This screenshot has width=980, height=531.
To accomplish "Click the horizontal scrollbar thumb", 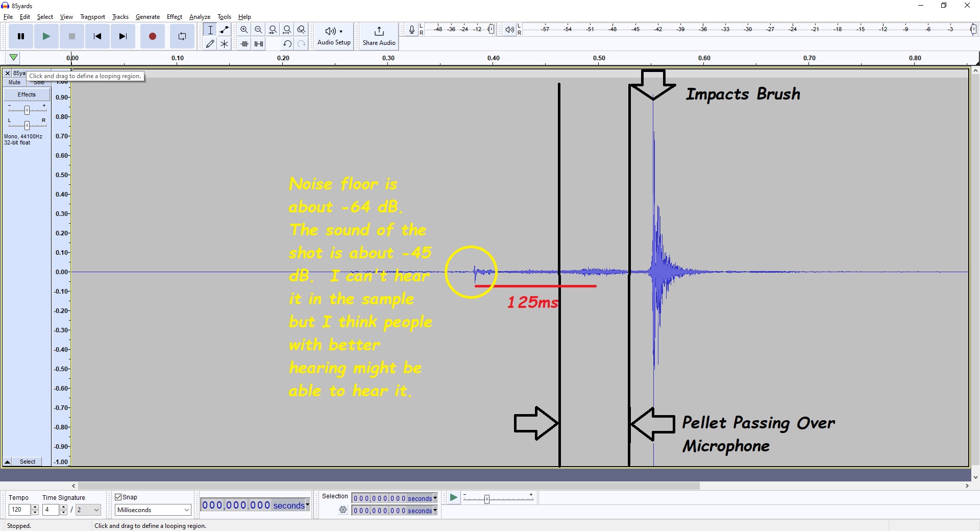I will click(389, 486).
